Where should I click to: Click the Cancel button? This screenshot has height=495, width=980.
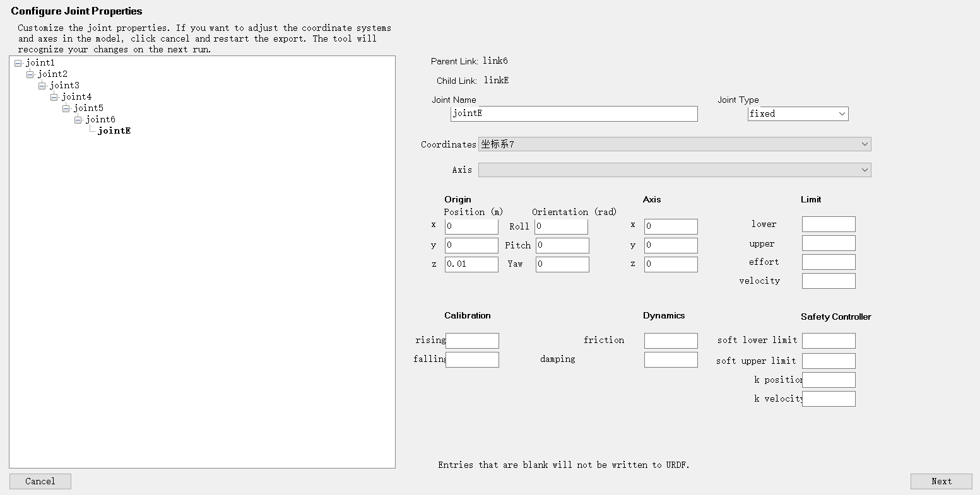click(40, 481)
